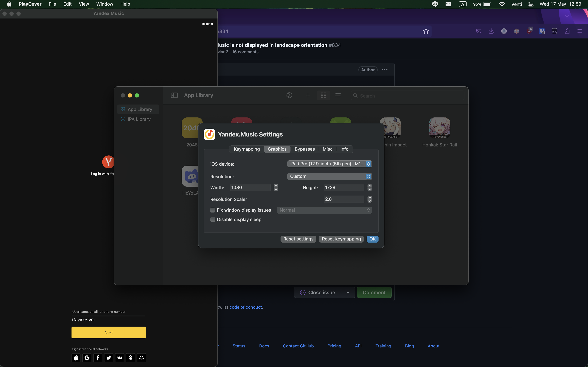The image size is (588, 367).
Task: Open the PlayCover settings gear icon
Action: point(289,95)
